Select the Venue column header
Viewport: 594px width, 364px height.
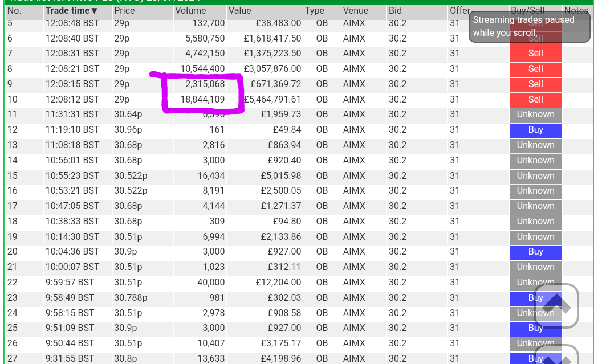355,11
